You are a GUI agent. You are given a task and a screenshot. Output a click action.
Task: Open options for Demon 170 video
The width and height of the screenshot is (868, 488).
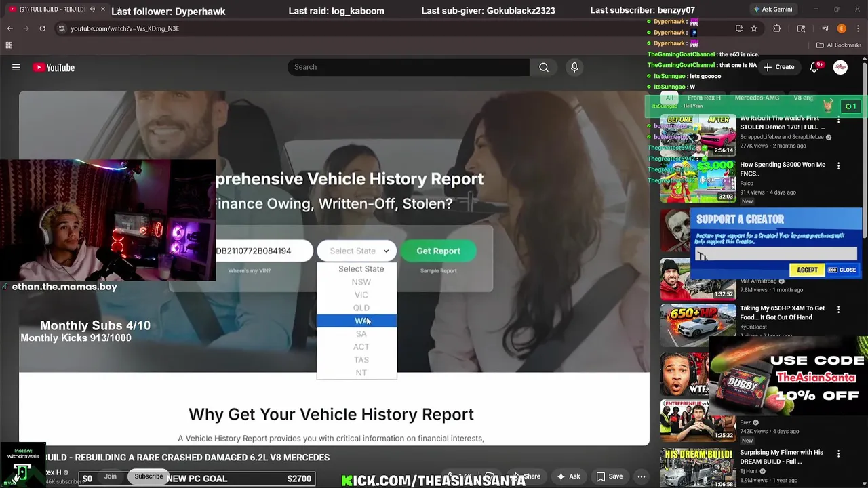click(838, 119)
